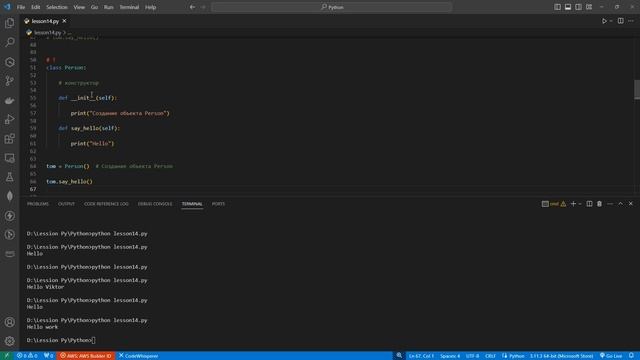
Task: Switch to the PORTS panel tab
Action: coord(218,204)
